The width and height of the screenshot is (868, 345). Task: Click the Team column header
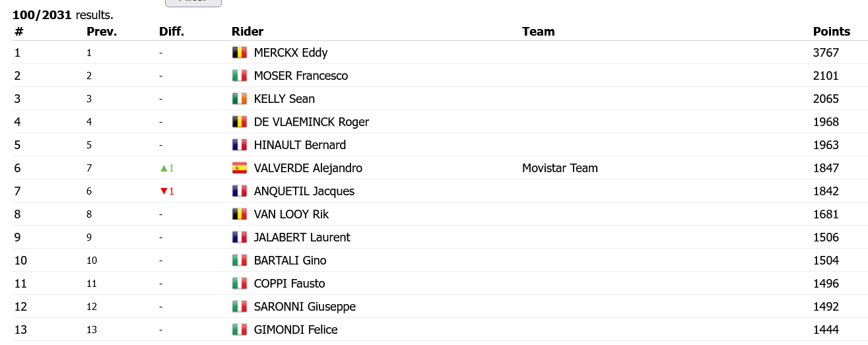coord(538,32)
